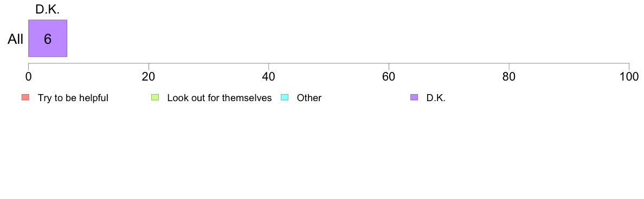Click the axis line between 40 and 60
Screen dimensions: 644x199
pos(329,63)
